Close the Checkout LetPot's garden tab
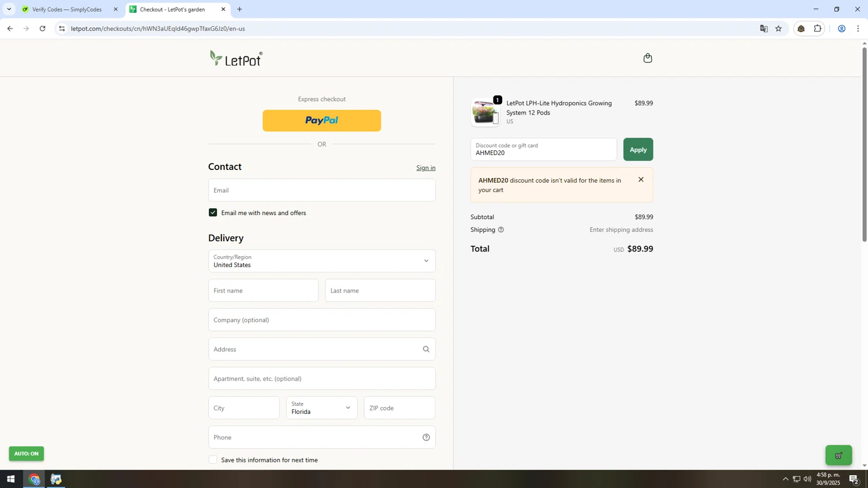Image resolution: width=868 pixels, height=488 pixels. pyautogui.click(x=223, y=9)
